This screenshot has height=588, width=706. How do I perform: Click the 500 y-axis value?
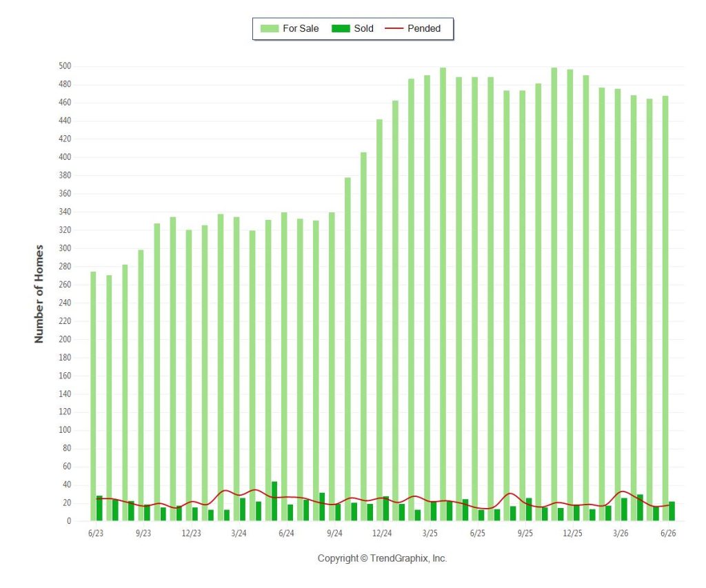65,66
